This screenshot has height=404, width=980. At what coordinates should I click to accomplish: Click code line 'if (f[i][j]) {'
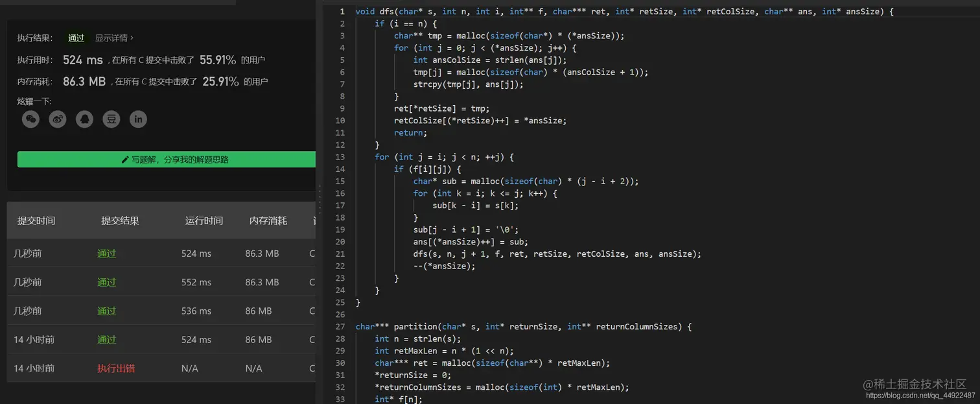coord(428,169)
